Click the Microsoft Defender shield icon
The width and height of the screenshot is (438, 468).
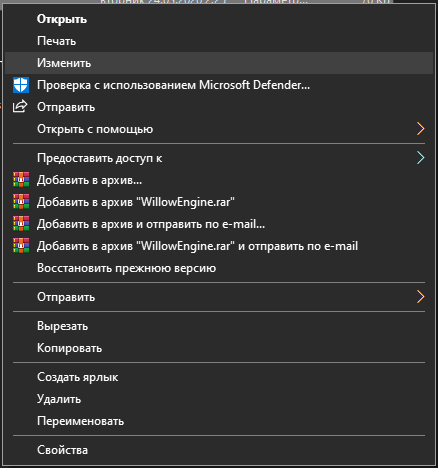click(21, 85)
